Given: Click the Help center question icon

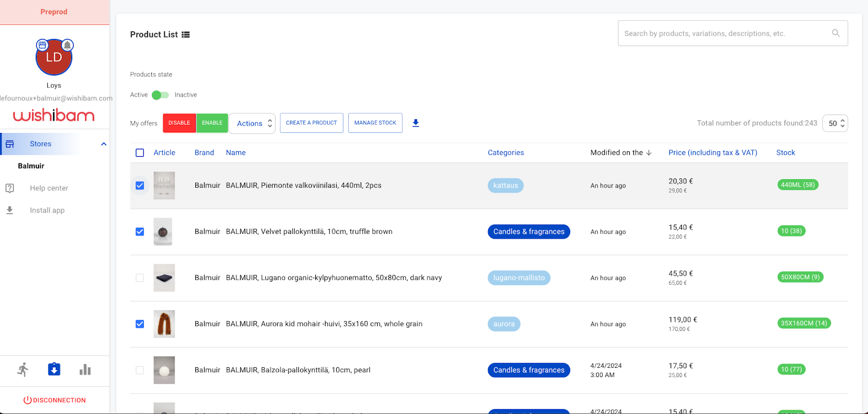Looking at the screenshot, I should pos(10,188).
